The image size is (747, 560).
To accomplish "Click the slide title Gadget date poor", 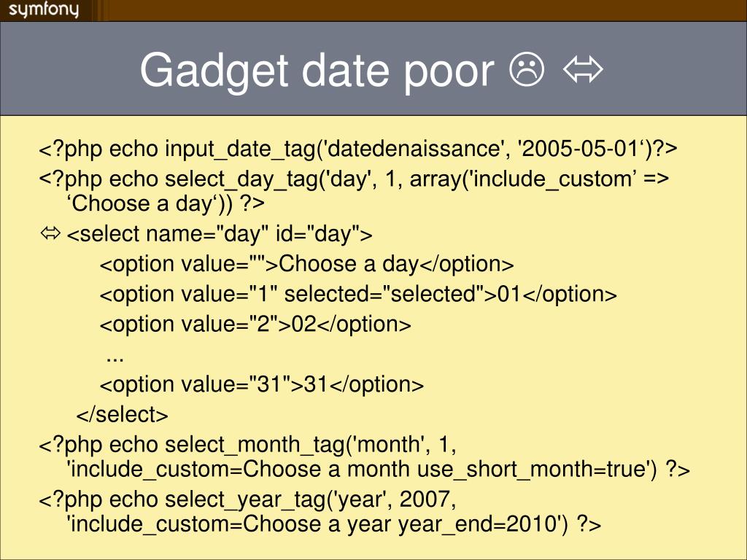I will (x=317, y=71).
